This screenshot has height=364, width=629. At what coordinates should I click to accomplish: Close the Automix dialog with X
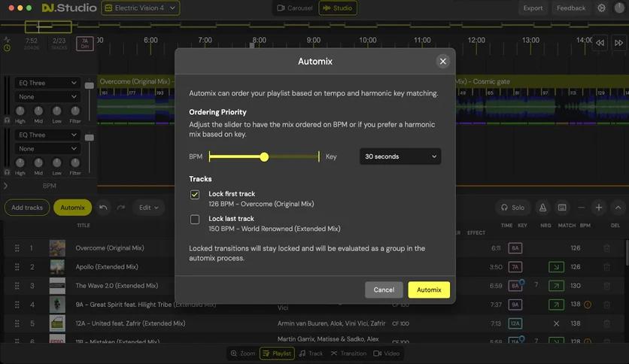tap(442, 62)
